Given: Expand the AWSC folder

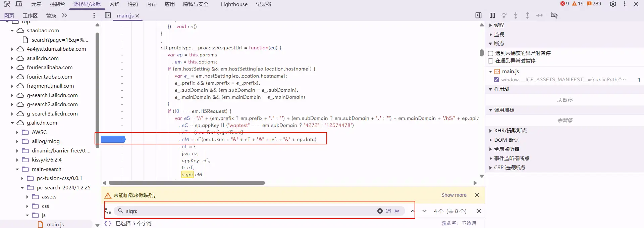Looking at the screenshot, I should (x=17, y=132).
